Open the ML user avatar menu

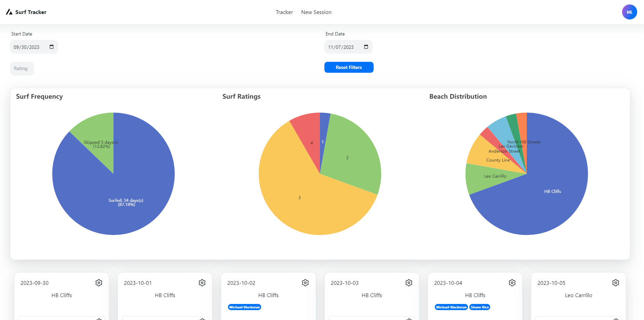(629, 12)
